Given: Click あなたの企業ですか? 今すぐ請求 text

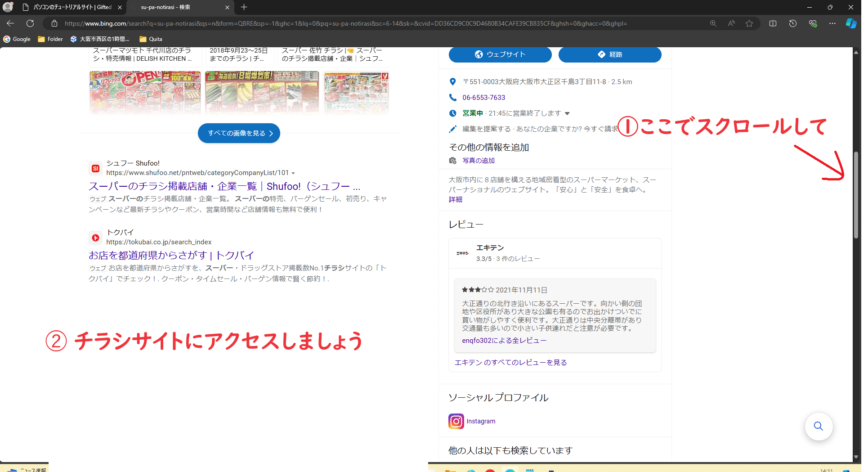Looking at the screenshot, I should tap(568, 129).
